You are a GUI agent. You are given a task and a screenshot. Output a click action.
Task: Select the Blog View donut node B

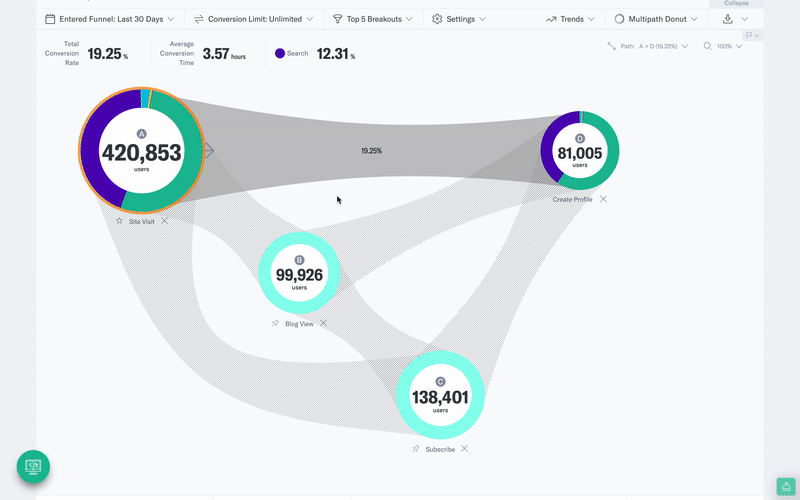coord(299,273)
